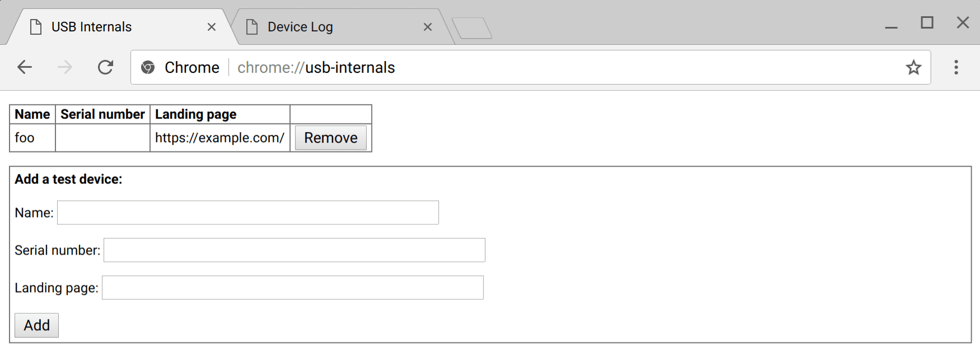Click the Serial number input field
Screen dimensions: 980x361
tap(294, 250)
